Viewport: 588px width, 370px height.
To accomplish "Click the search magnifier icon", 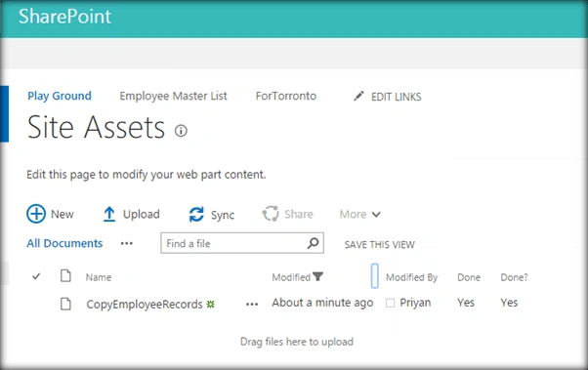I will [314, 243].
